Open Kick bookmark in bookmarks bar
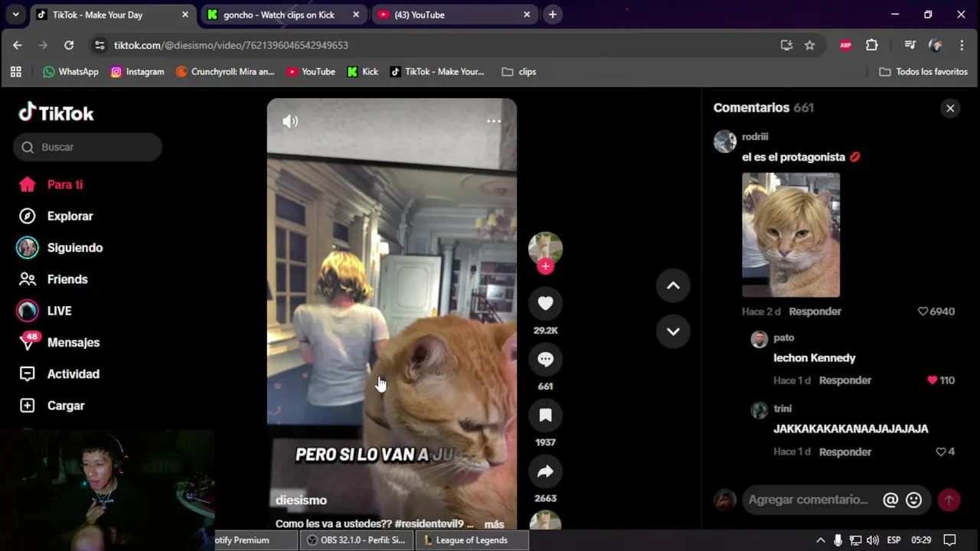This screenshot has height=551, width=980. (x=363, y=72)
